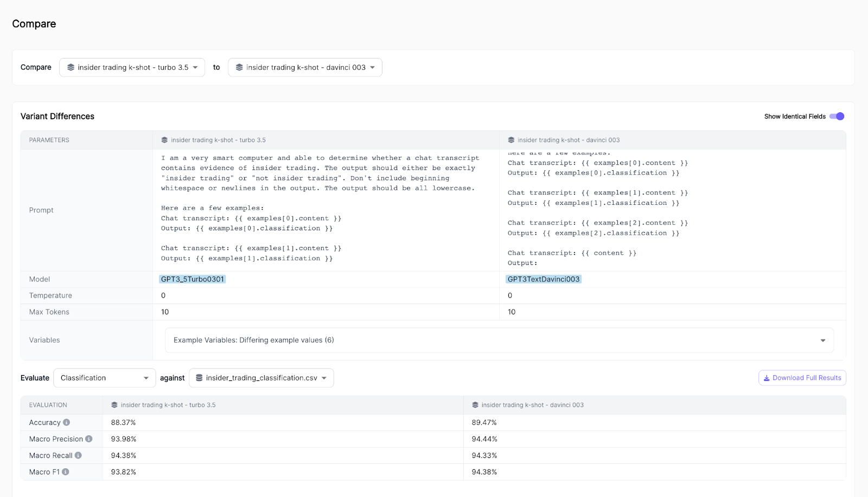
Task: Click the EVALUATION column header
Action: pyautogui.click(x=48, y=405)
